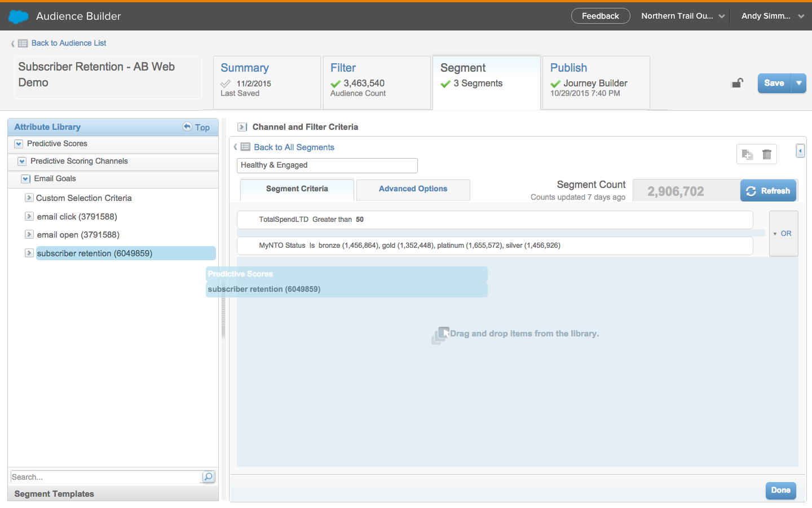
Task: Return to All Segments
Action: click(x=294, y=147)
